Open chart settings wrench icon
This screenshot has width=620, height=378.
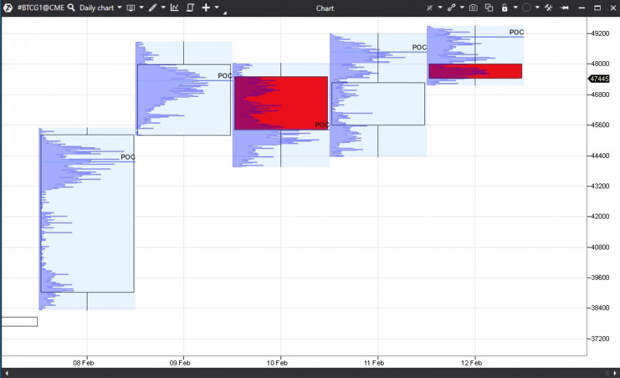coord(548,8)
